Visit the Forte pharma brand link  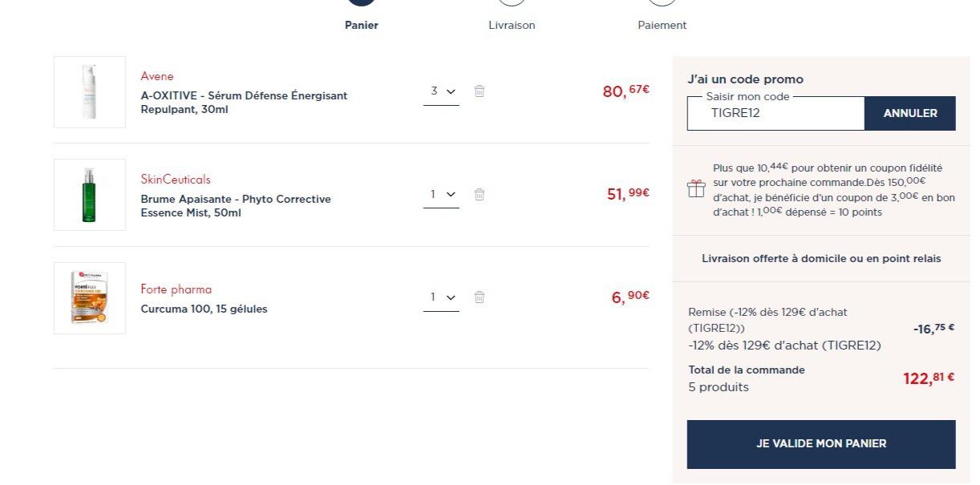tap(176, 289)
